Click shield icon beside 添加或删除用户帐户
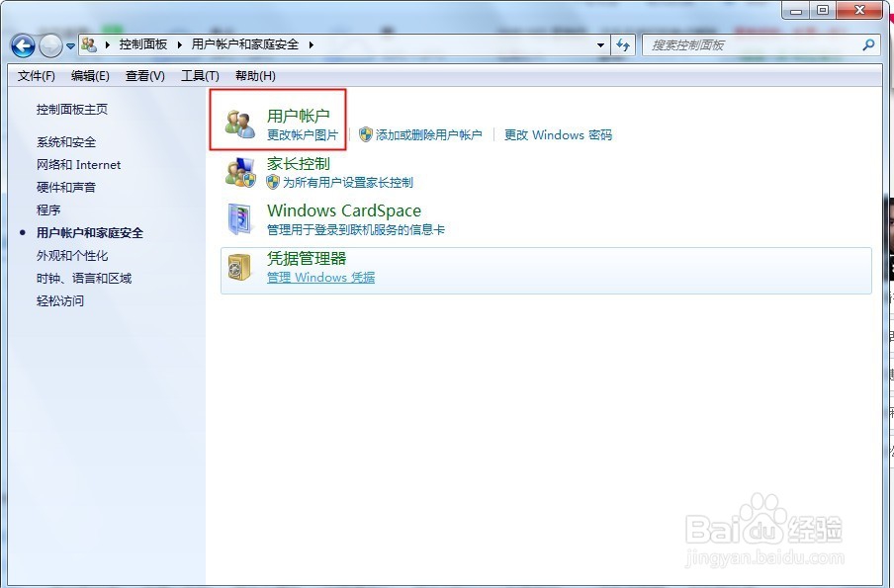This screenshot has width=894, height=588. pyautogui.click(x=366, y=134)
